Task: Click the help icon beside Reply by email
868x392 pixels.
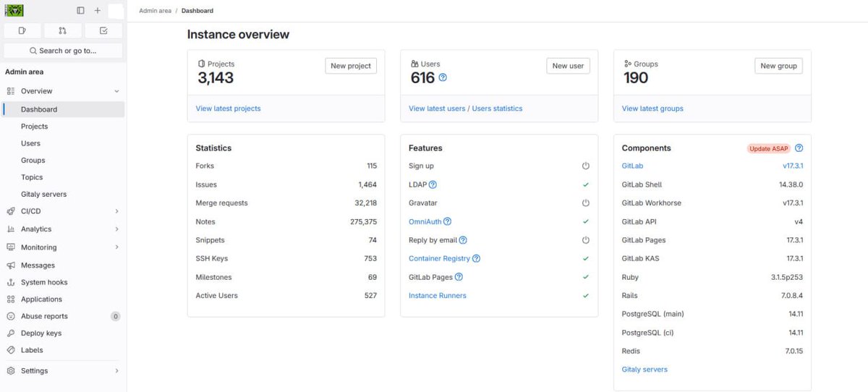Action: click(x=463, y=240)
